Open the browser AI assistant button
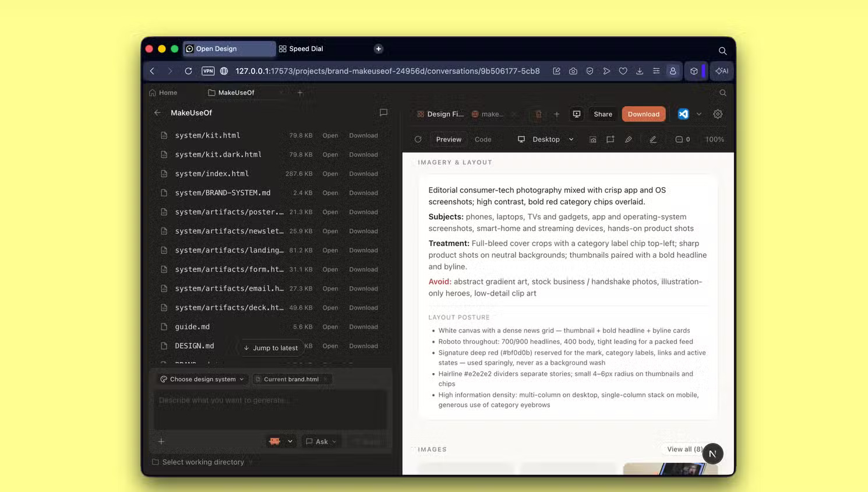 (x=722, y=71)
